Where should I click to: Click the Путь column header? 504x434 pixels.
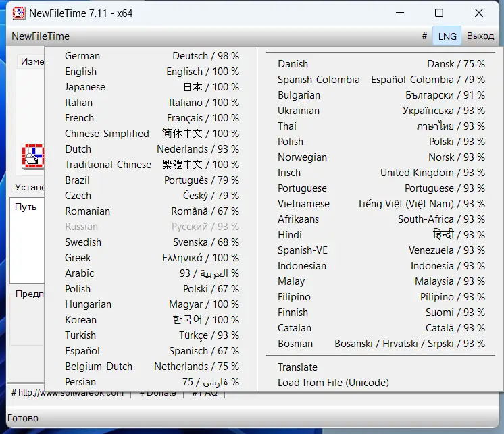(26, 207)
